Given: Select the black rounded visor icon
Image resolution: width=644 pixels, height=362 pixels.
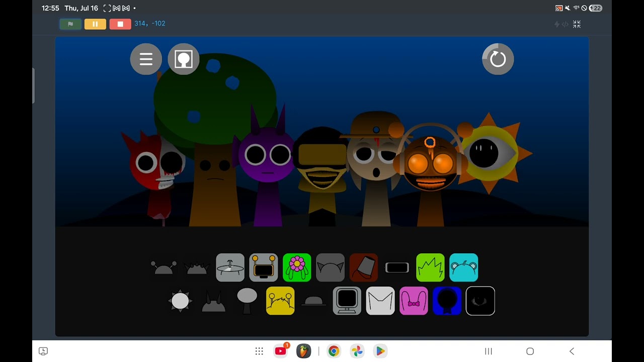Looking at the screenshot, I should tap(397, 267).
